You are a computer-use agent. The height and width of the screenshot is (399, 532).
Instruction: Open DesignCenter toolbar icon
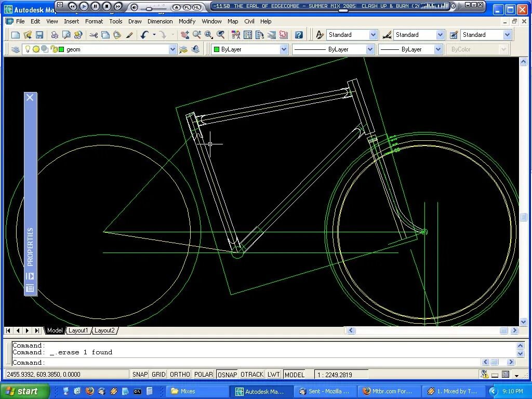tap(248, 35)
